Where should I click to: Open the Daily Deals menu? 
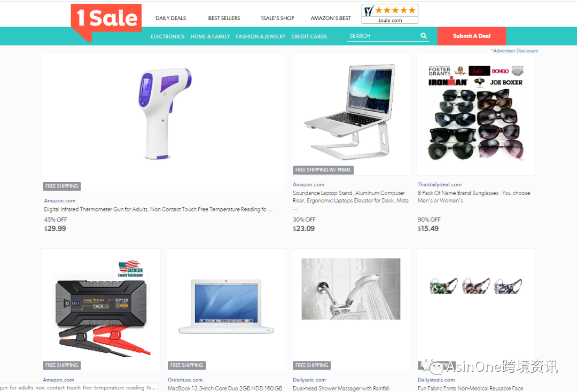coord(171,18)
